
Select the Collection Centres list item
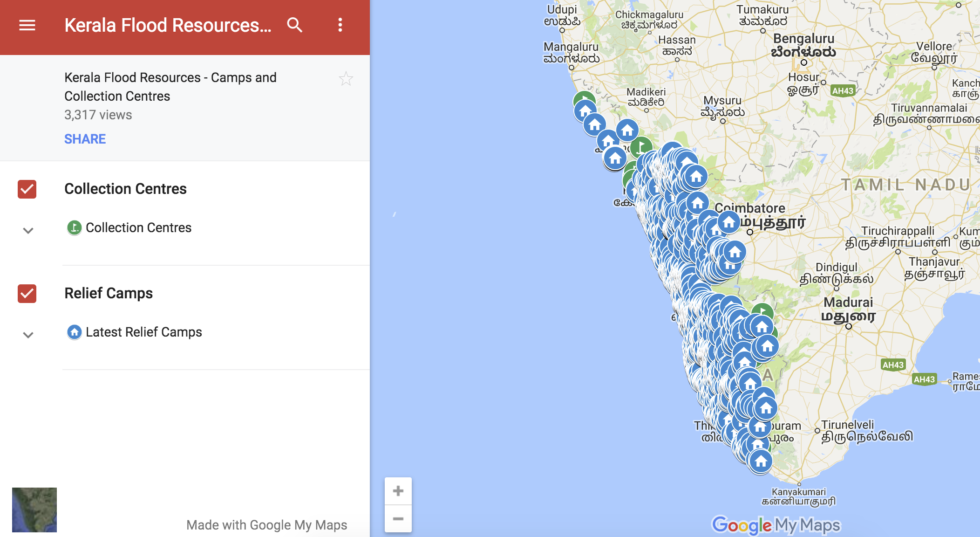pyautogui.click(x=138, y=227)
